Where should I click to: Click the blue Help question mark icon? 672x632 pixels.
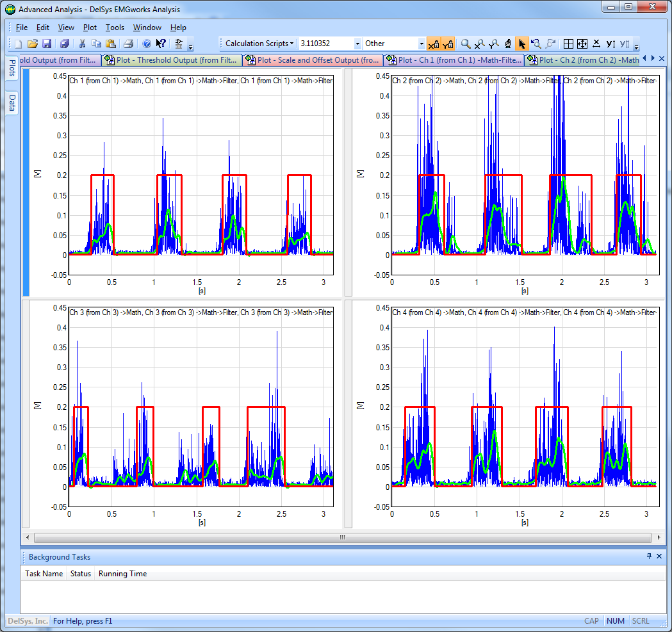(x=146, y=44)
